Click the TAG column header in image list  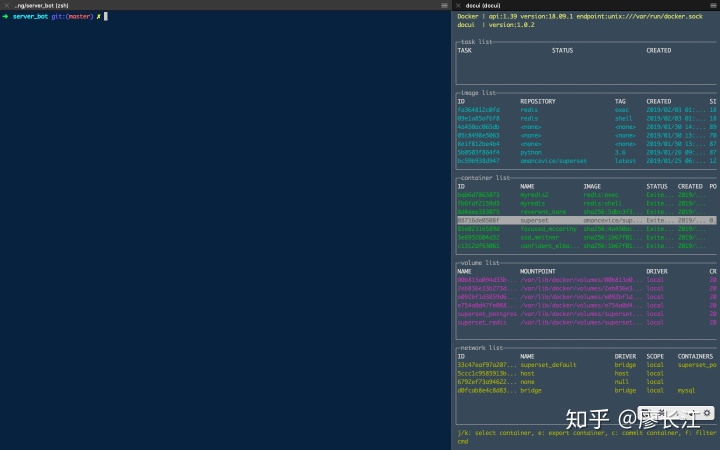tap(620, 101)
